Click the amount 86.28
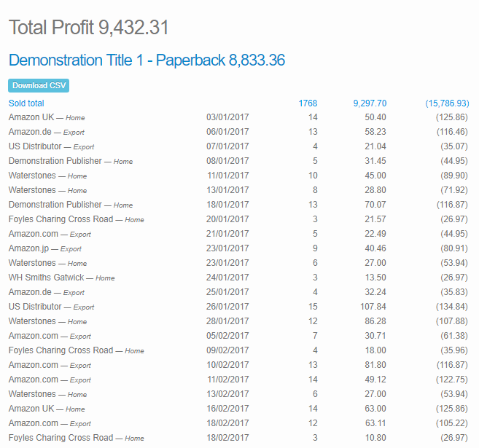Viewport: 479px width, 448px height. coord(375,321)
